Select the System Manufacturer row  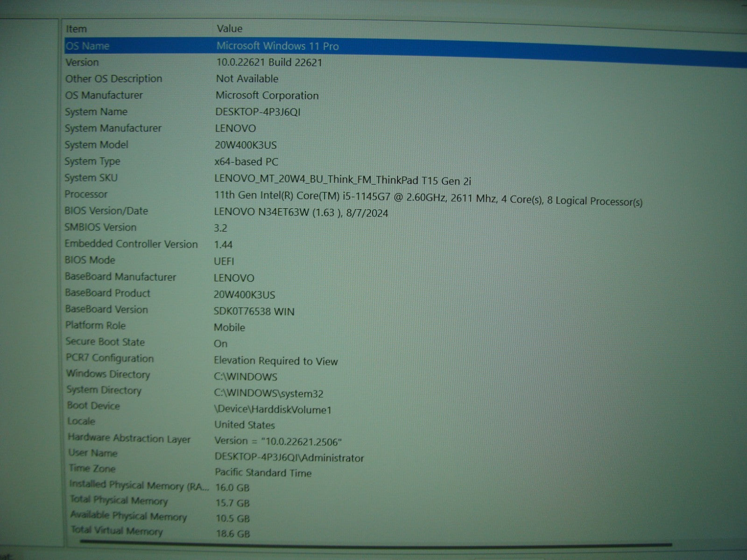point(113,128)
